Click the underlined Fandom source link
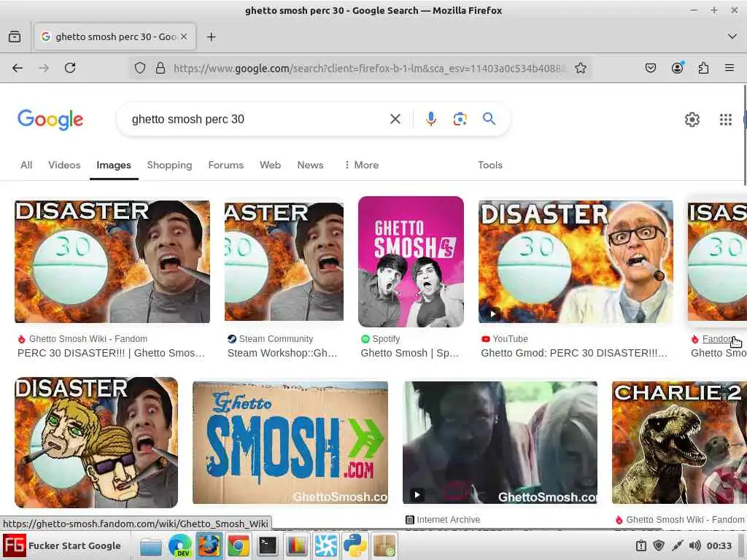Viewport: 747px width, 560px height. [718, 339]
